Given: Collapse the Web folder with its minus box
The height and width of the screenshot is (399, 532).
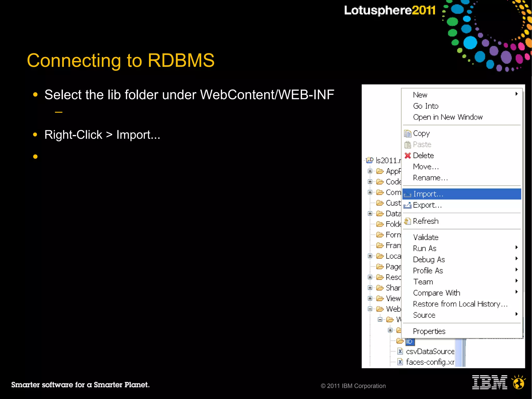Looking at the screenshot, I should [370, 309].
